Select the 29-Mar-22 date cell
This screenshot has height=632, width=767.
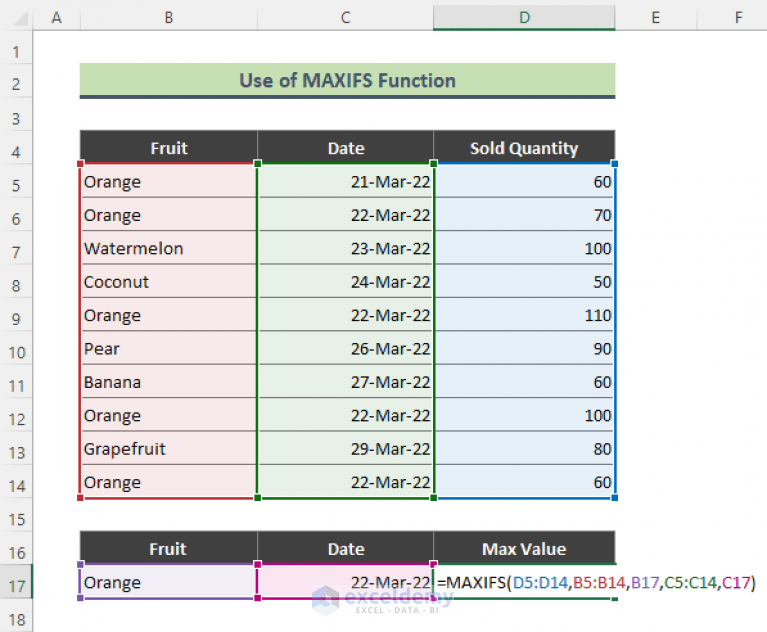[345, 449]
